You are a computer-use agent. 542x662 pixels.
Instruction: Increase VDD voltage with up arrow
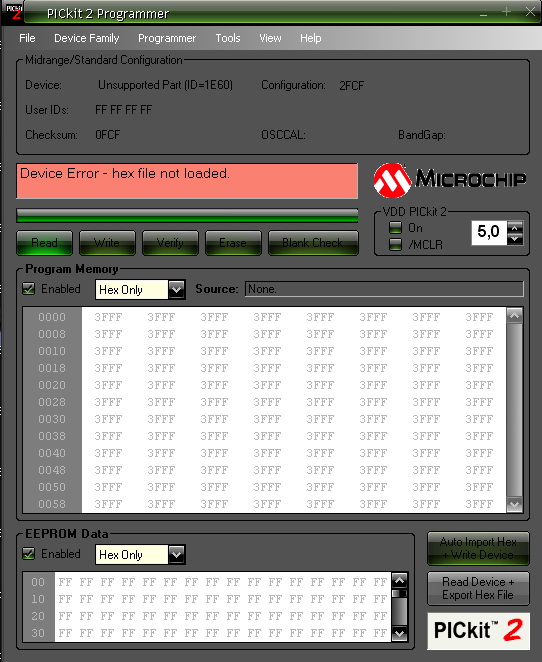pos(515,228)
